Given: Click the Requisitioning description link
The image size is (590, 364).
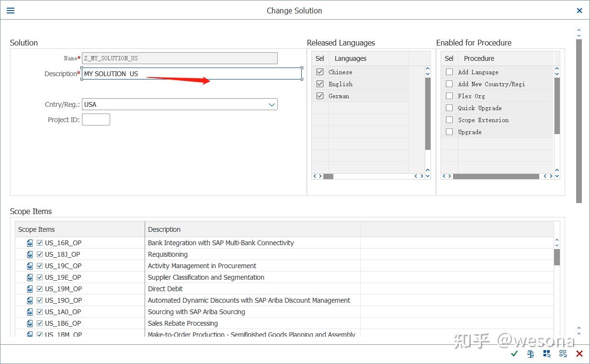Looking at the screenshot, I should click(x=167, y=254).
